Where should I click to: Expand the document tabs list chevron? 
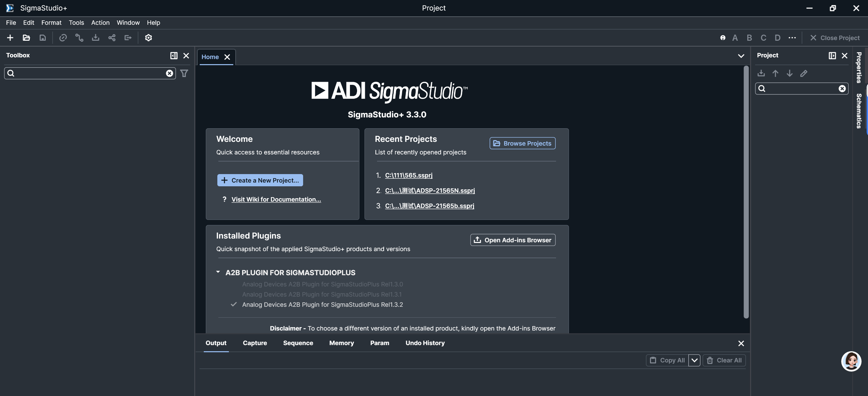(x=741, y=56)
